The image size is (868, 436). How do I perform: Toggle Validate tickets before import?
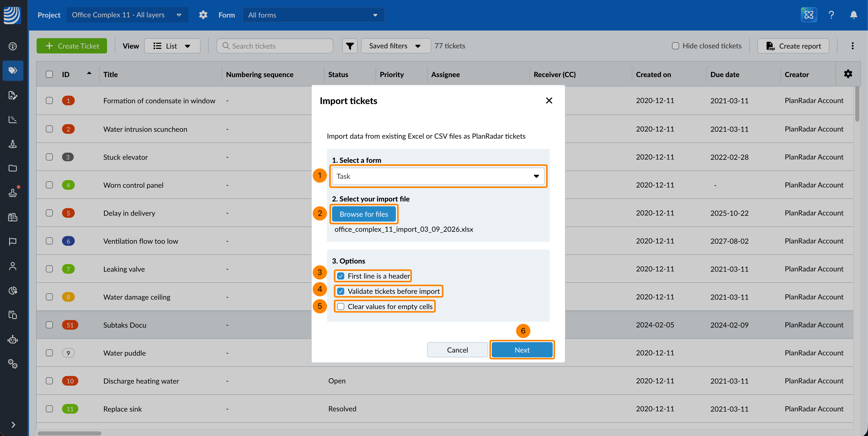[341, 291]
